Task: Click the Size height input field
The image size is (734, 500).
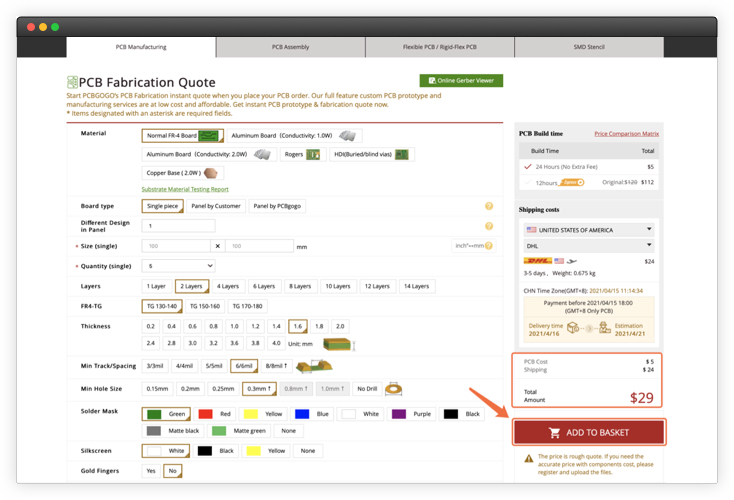Action: tap(259, 246)
